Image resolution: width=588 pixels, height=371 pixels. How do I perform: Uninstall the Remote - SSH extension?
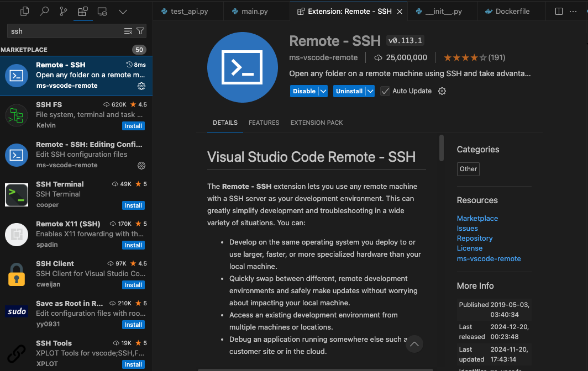(349, 91)
